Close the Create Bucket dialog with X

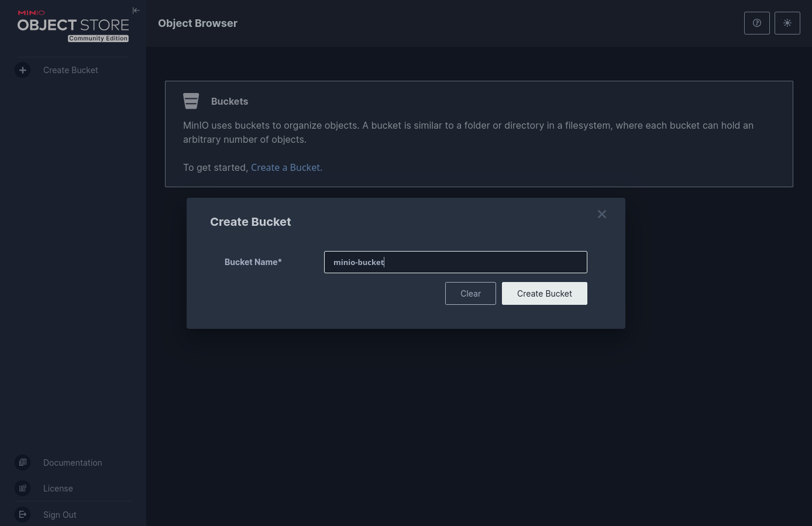click(601, 214)
